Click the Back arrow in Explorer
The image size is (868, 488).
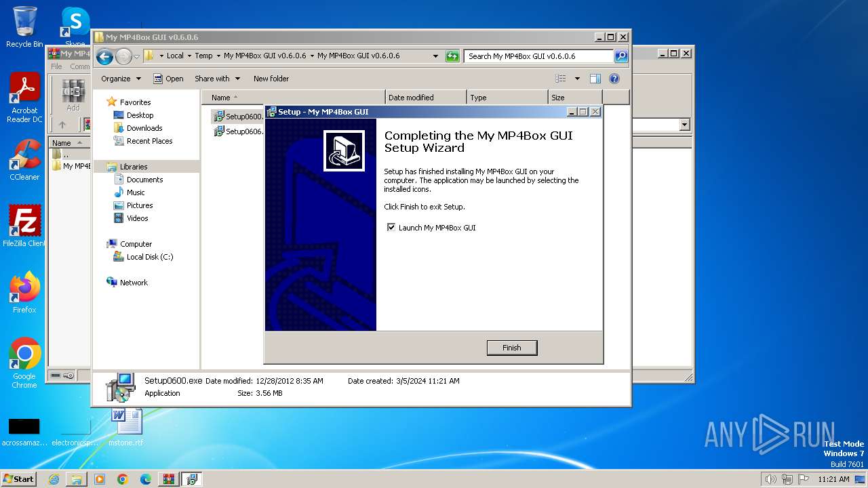(x=104, y=57)
